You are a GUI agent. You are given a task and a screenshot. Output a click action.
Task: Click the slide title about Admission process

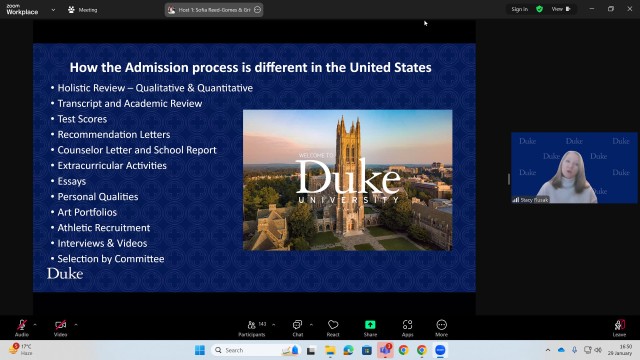pos(251,67)
